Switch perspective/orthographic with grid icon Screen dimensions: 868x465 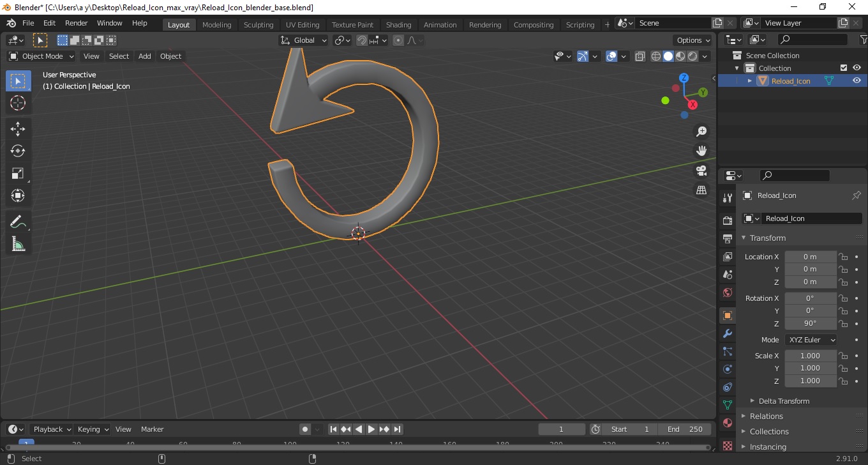click(x=701, y=190)
